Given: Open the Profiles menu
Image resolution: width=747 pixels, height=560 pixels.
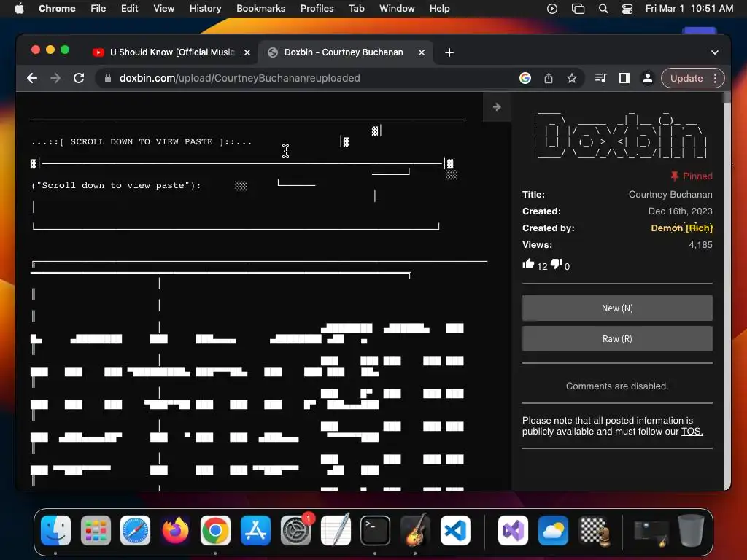Looking at the screenshot, I should (x=317, y=8).
